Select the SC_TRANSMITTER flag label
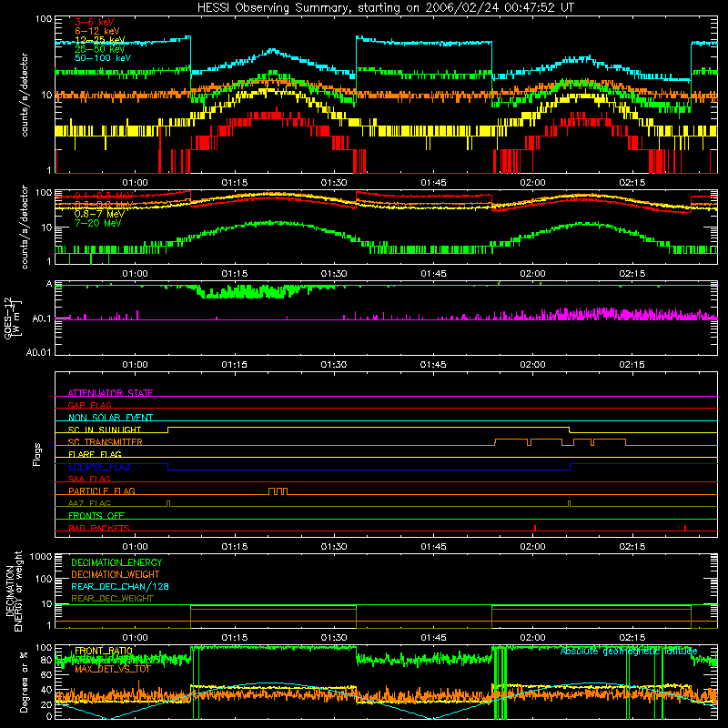The image size is (728, 728). [105, 442]
